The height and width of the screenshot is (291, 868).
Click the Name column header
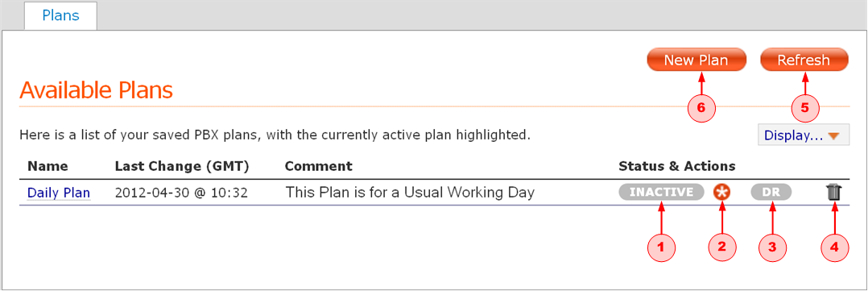[48, 166]
